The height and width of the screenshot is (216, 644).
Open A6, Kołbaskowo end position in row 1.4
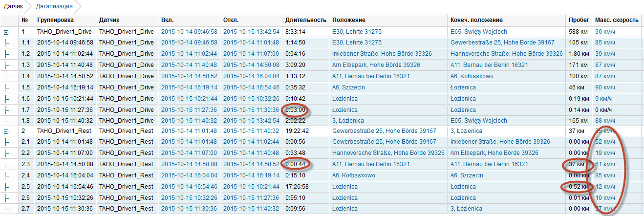(472, 76)
